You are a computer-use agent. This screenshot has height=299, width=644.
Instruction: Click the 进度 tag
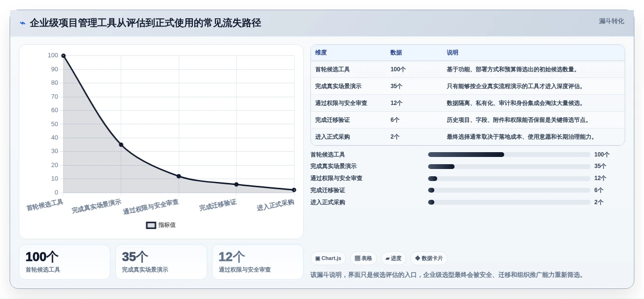pyautogui.click(x=393, y=258)
